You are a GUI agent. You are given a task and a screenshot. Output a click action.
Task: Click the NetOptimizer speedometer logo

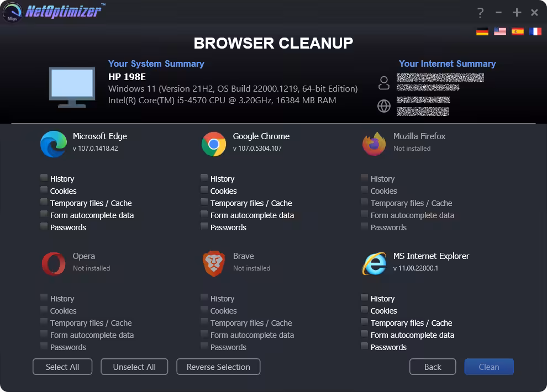click(12, 12)
